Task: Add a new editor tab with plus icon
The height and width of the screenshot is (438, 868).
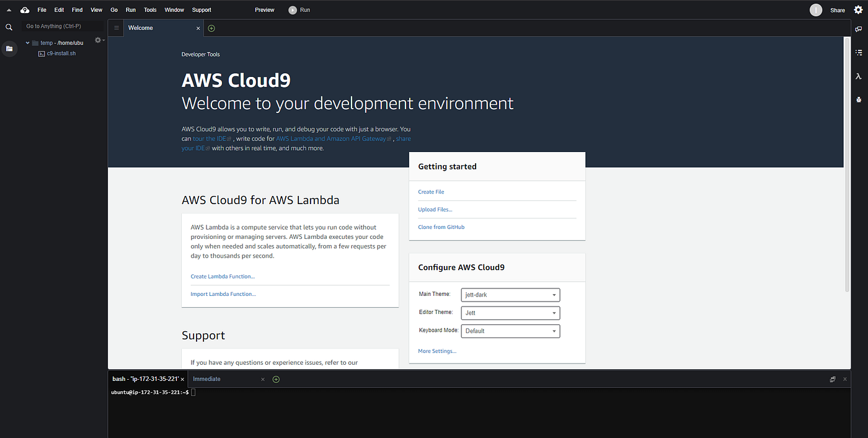Action: (211, 28)
